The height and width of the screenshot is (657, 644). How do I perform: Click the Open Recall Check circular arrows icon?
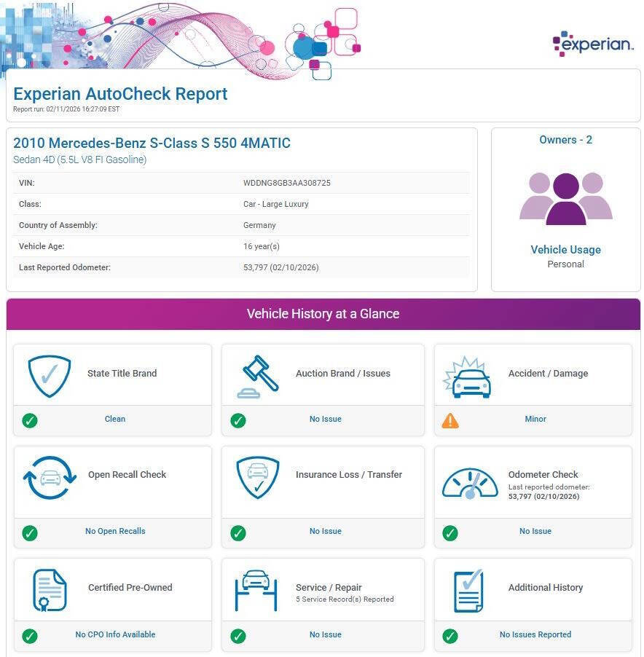(50, 477)
